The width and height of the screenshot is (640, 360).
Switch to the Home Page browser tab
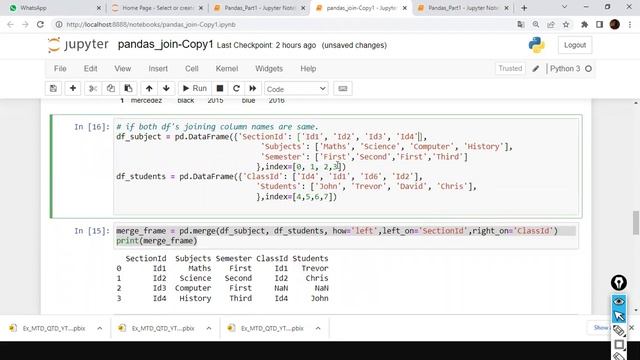tap(157, 8)
